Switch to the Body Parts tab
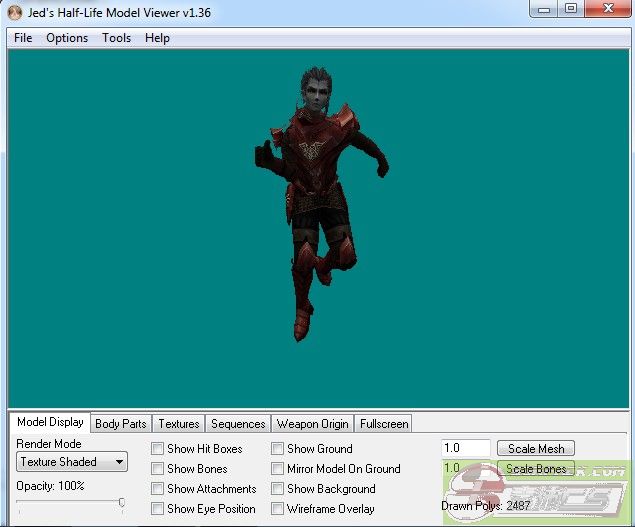 pyautogui.click(x=120, y=424)
